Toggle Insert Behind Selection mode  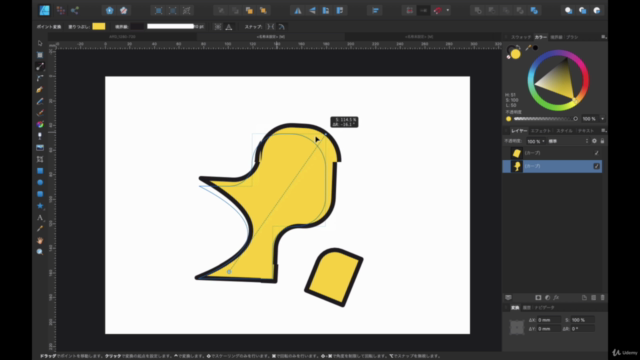coord(569,11)
